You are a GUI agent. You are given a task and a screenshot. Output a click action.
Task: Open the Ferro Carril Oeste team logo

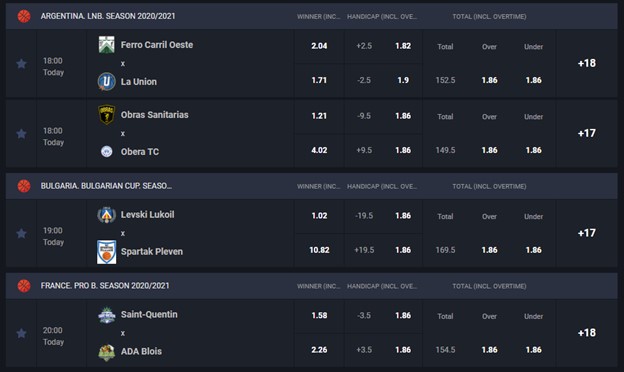coord(107,45)
